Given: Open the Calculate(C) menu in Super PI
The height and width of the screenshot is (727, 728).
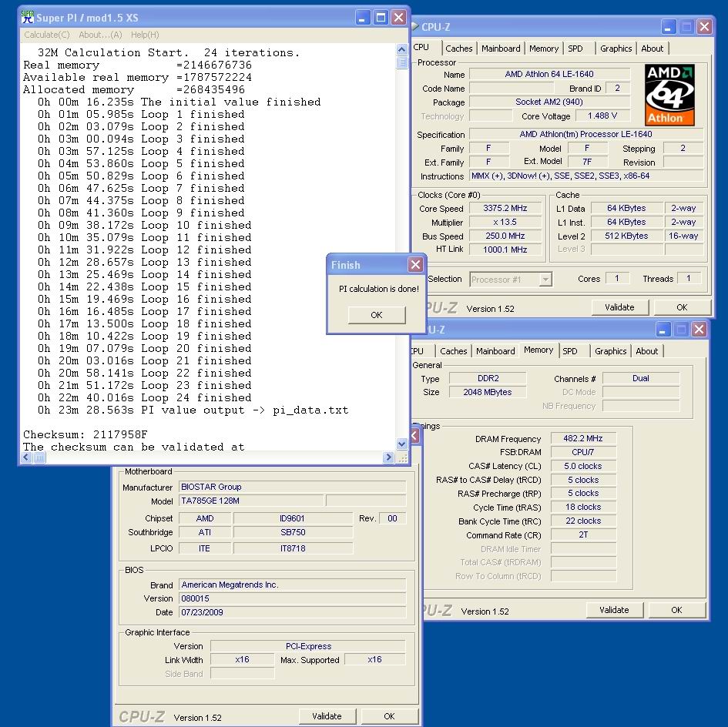Looking at the screenshot, I should 47,35.
